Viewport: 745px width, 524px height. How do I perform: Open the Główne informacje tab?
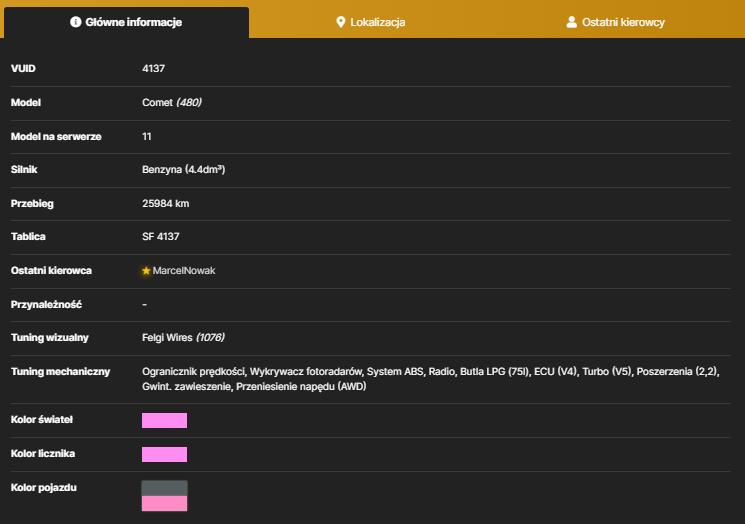pyautogui.click(x=126, y=22)
